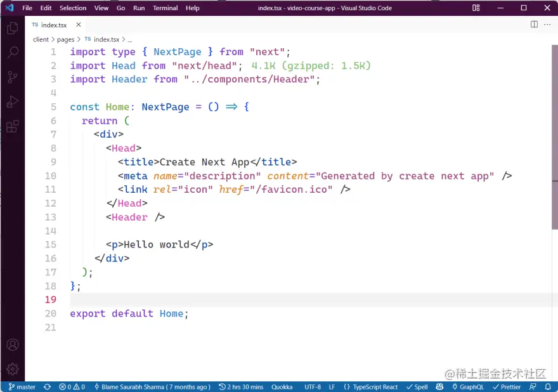Image resolution: width=558 pixels, height=392 pixels.
Task: Open the Go menu
Action: (x=120, y=8)
